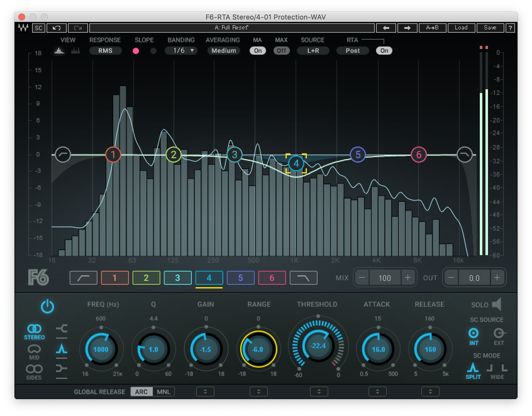Open the Load preset menu

point(461,28)
